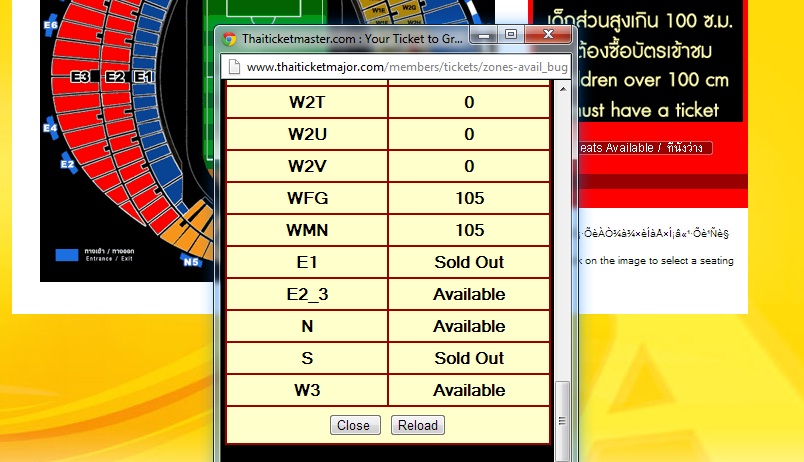804x462 pixels.
Task: Click Available in the W3 row
Action: click(469, 390)
